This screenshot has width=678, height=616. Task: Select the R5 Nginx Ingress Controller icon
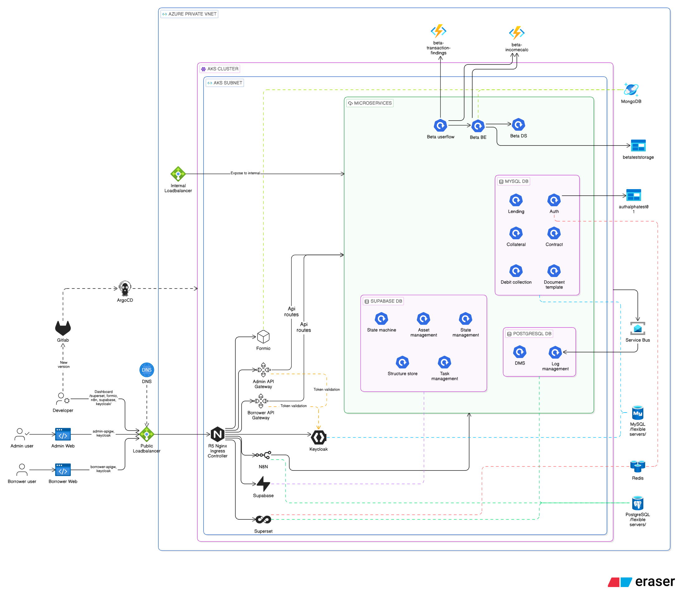[217, 434]
